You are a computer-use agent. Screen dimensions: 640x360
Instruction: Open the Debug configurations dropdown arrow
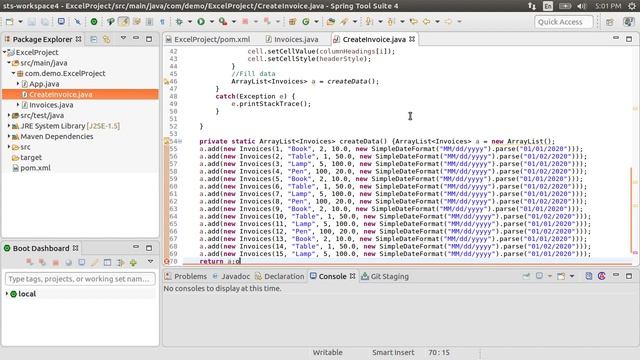[190, 22]
